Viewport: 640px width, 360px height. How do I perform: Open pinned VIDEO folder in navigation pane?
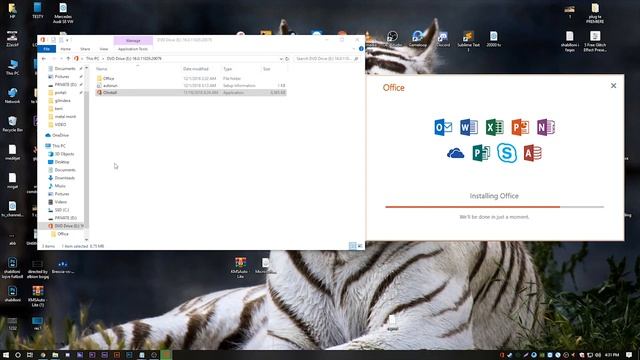click(60, 124)
